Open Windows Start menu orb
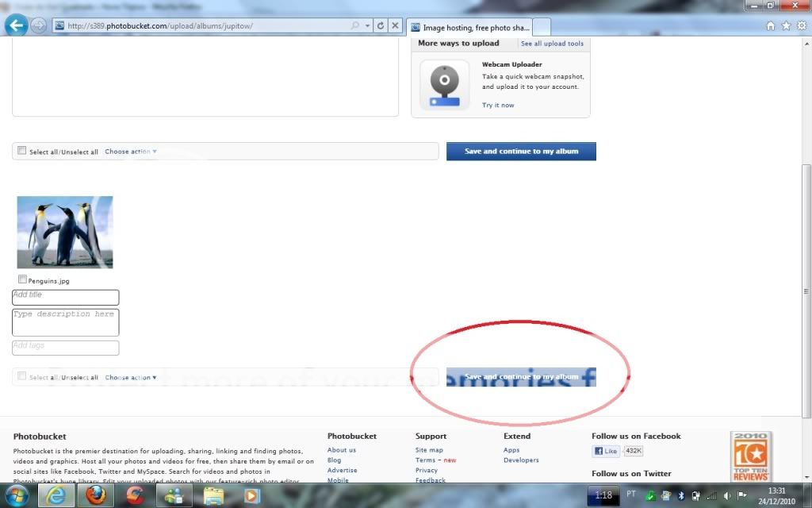The width and height of the screenshot is (812, 508). coord(17,495)
